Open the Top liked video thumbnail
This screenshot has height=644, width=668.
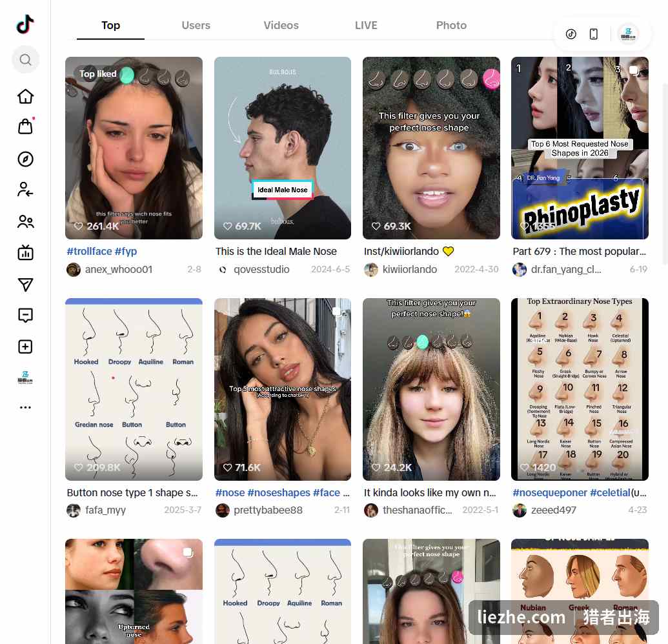(134, 148)
